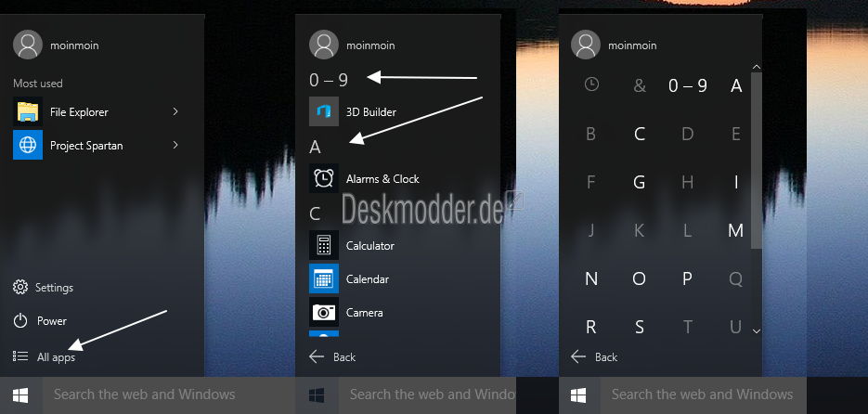868x414 pixels.
Task: Click search box below the letter grid
Action: click(x=703, y=395)
